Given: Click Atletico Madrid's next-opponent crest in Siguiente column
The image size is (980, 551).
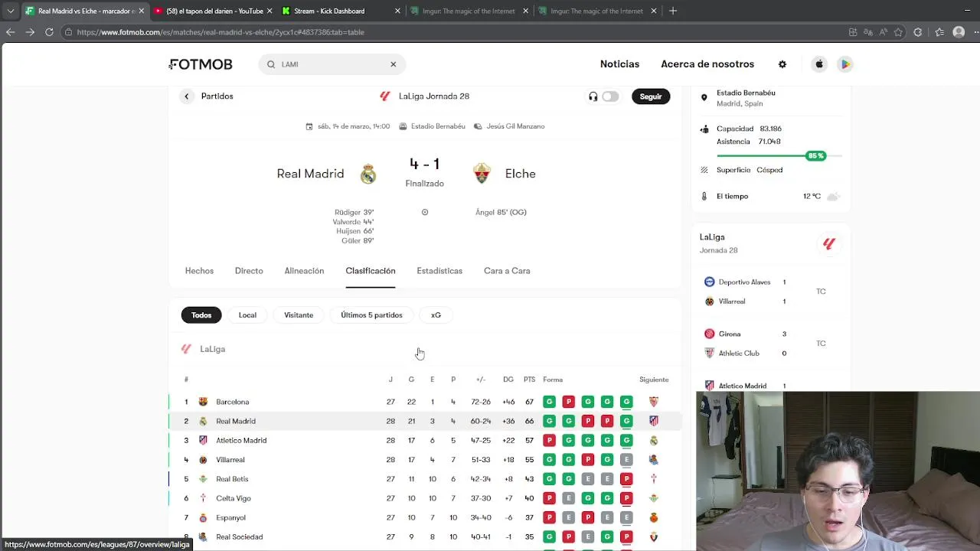Looking at the screenshot, I should coord(654,440).
